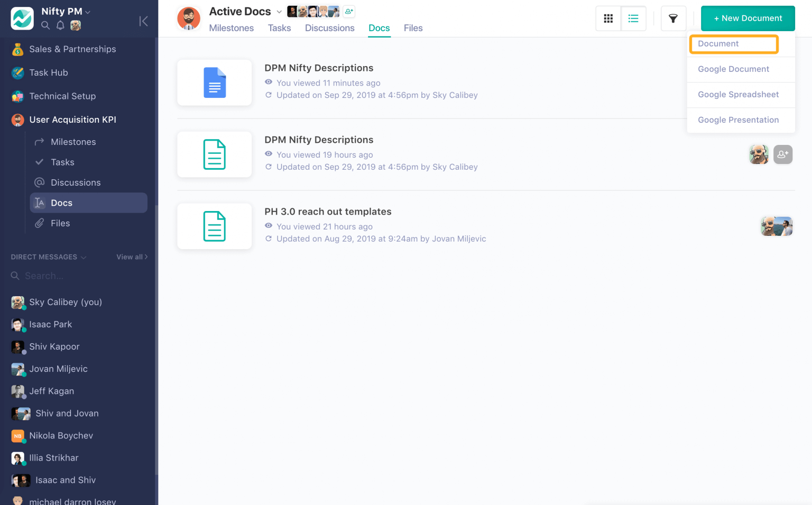Select Google Spreadsheet from the menu

[x=738, y=95]
